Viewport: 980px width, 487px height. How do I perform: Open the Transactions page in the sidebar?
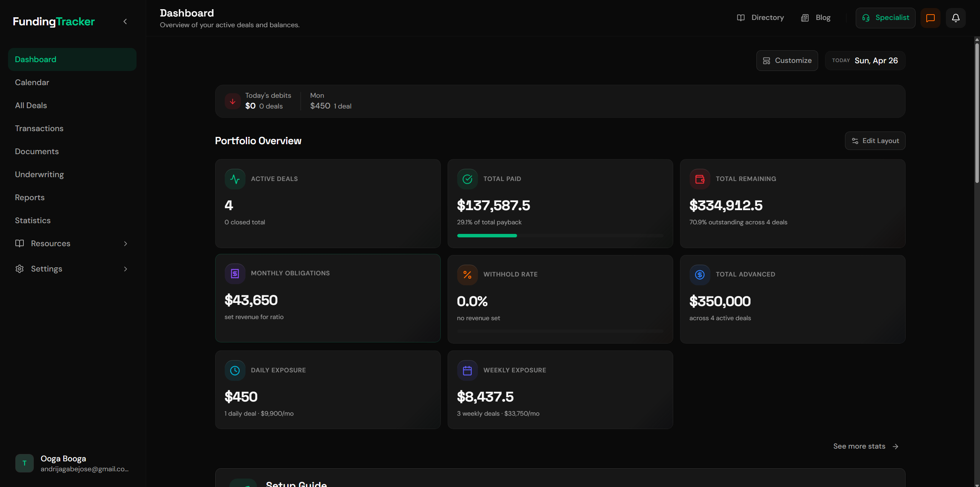tap(39, 128)
